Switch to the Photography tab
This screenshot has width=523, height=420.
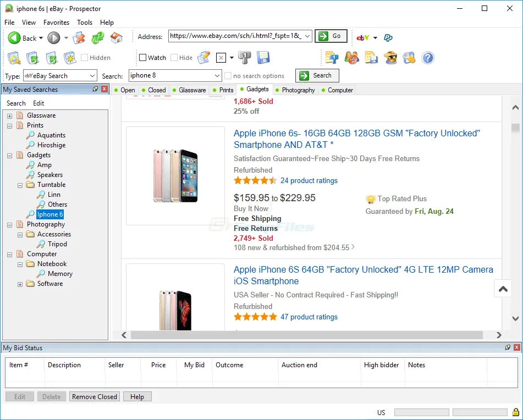point(295,90)
